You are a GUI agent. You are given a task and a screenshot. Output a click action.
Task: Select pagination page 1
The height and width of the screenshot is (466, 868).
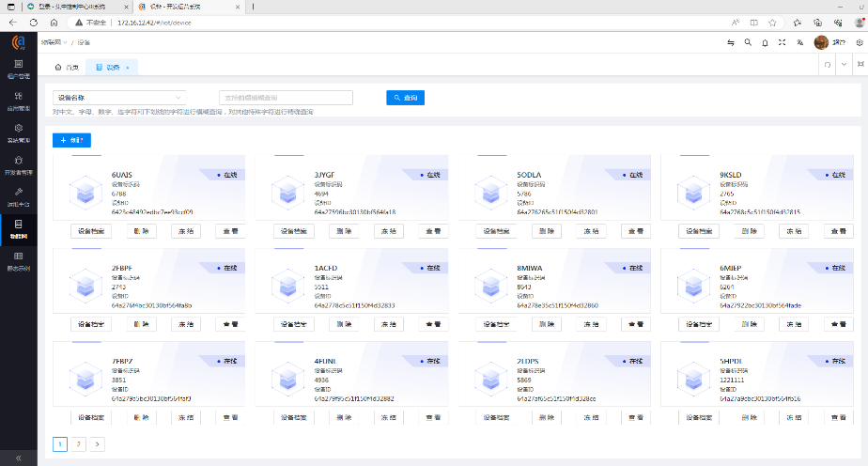coord(60,443)
